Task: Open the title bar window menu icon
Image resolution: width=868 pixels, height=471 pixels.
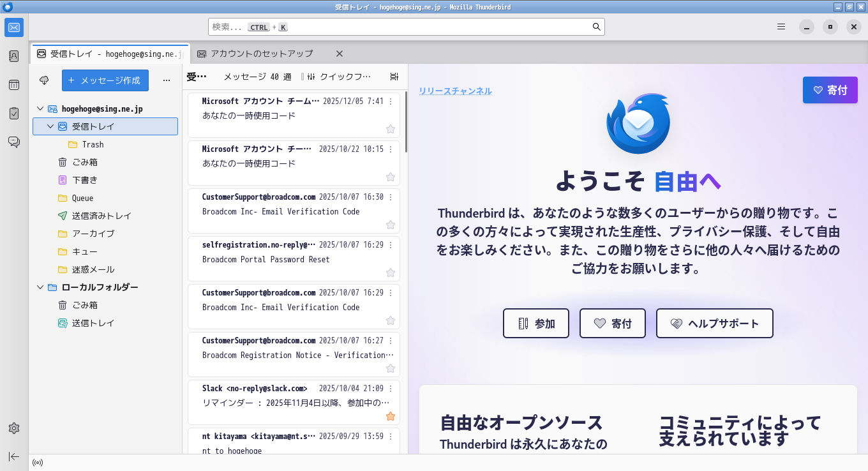Action: tap(7, 7)
